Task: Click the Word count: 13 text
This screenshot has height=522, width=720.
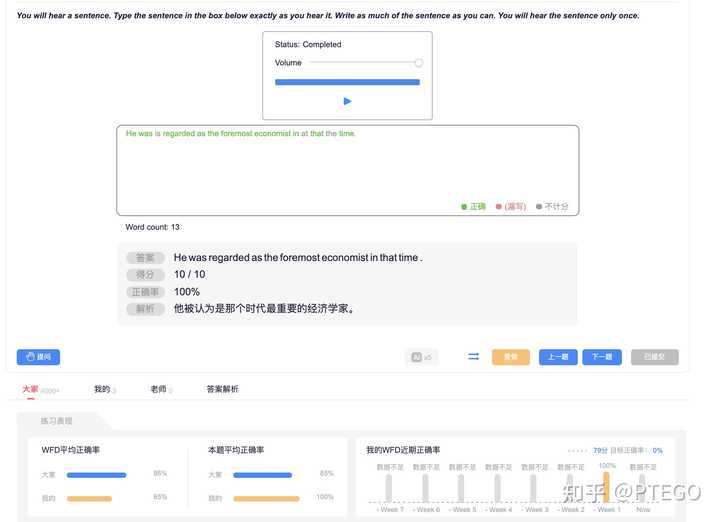Action: 152,227
